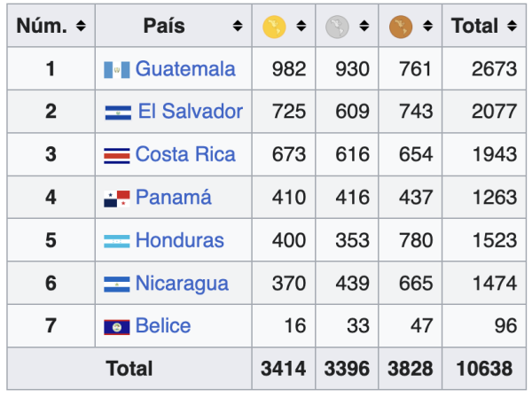The height and width of the screenshot is (398, 532).
Task: Open the Guatemala link
Action: tap(185, 69)
